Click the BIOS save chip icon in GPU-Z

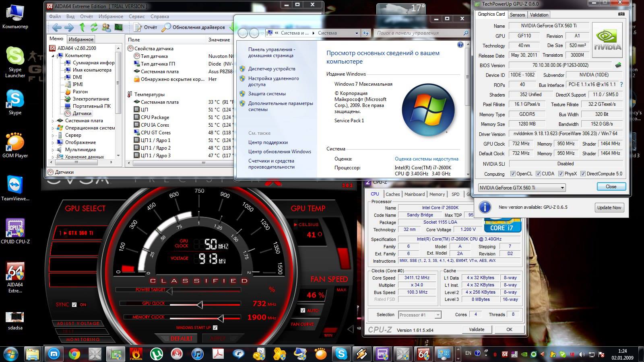[618, 65]
